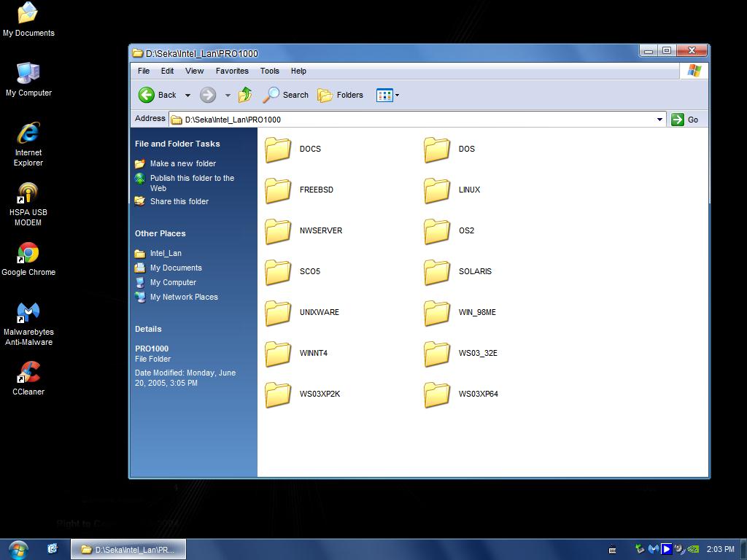This screenshot has width=747, height=560.
Task: Select the WS03XP2K folder
Action: pos(278,394)
